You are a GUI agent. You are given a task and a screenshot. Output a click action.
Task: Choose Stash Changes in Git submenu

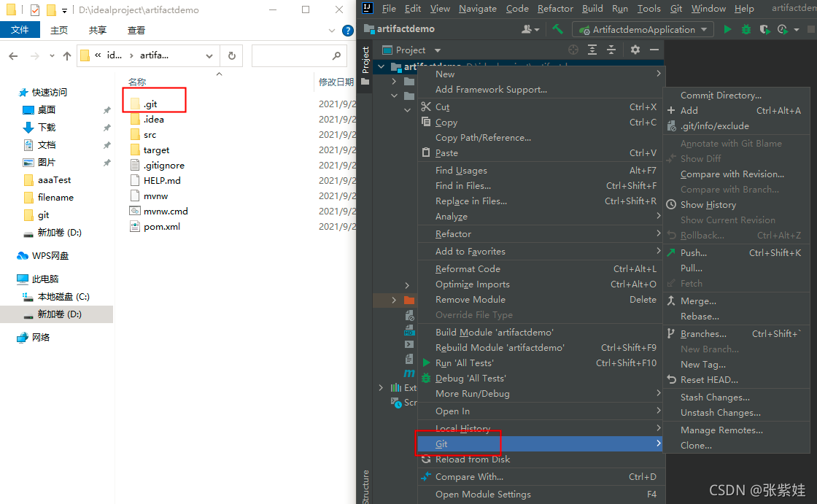coord(736,398)
